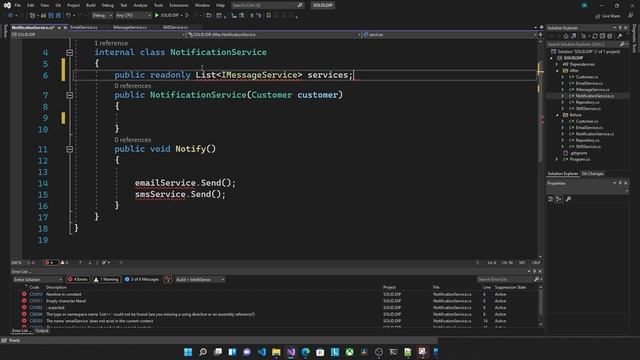This screenshot has height=360, width=640.
Task: Switch to the IMessageService.cs tab
Action: pyautogui.click(x=130, y=27)
